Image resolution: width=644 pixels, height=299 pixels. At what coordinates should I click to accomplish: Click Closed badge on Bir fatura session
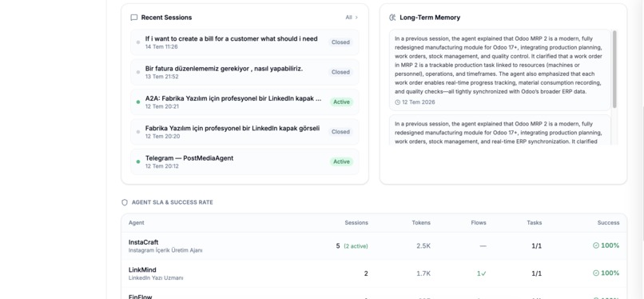pos(340,72)
